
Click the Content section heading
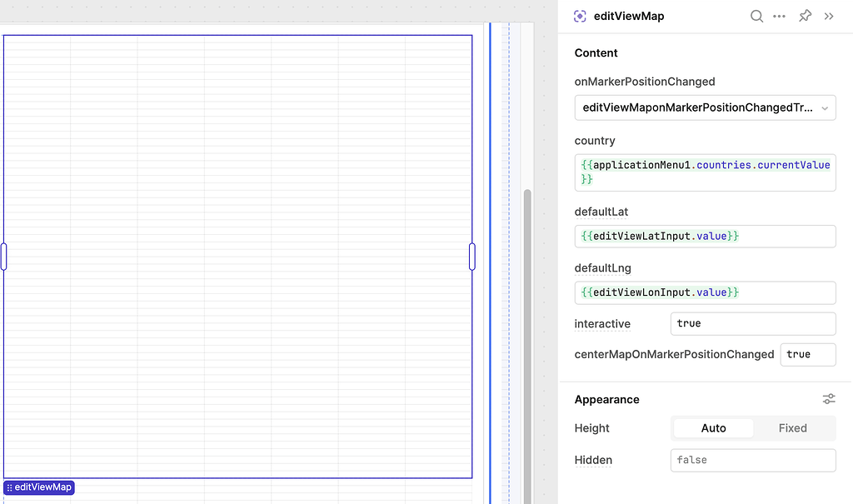596,52
